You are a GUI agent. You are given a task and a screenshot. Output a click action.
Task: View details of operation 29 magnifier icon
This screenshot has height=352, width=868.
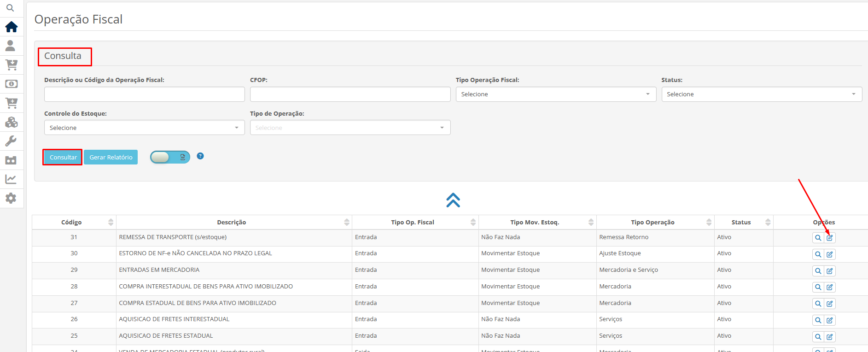point(818,271)
